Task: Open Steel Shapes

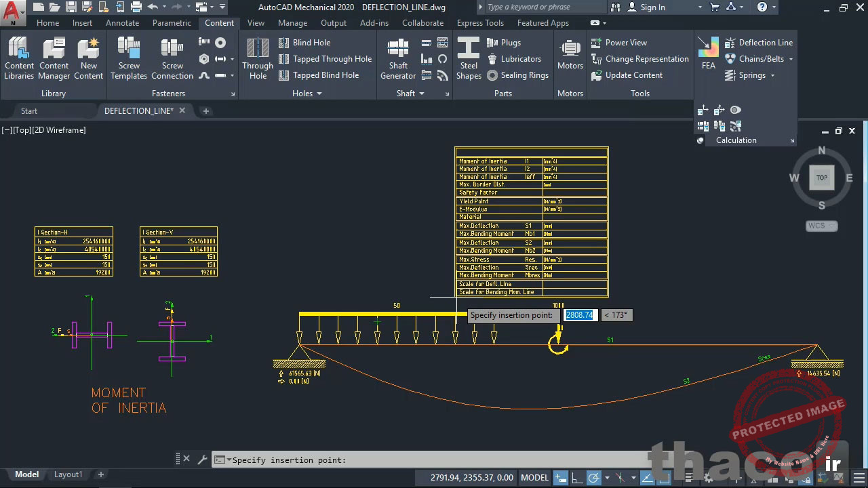Action: point(469,58)
